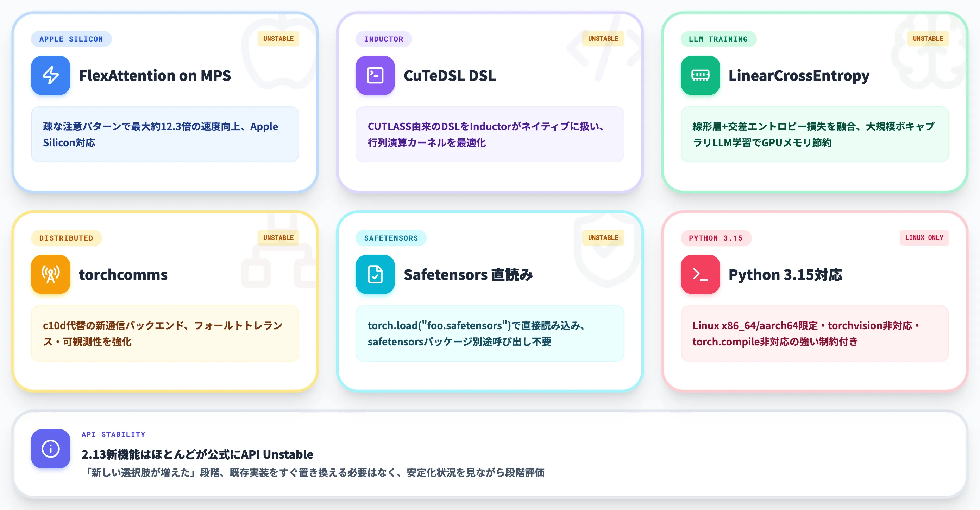
Task: Click description starting with CUTLASS由来のDSL
Action: click(490, 134)
